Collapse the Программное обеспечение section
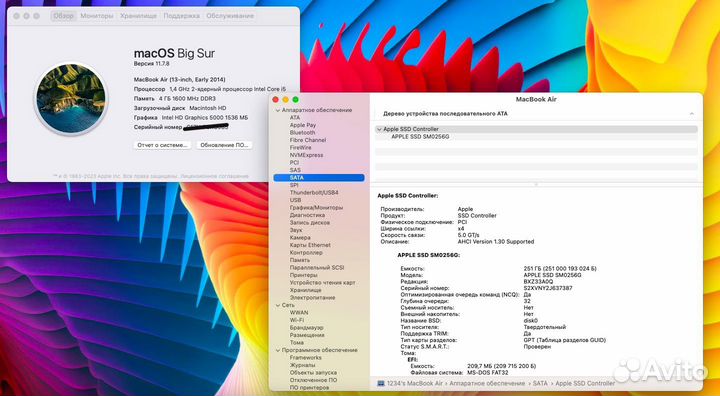720x396 pixels. click(277, 350)
